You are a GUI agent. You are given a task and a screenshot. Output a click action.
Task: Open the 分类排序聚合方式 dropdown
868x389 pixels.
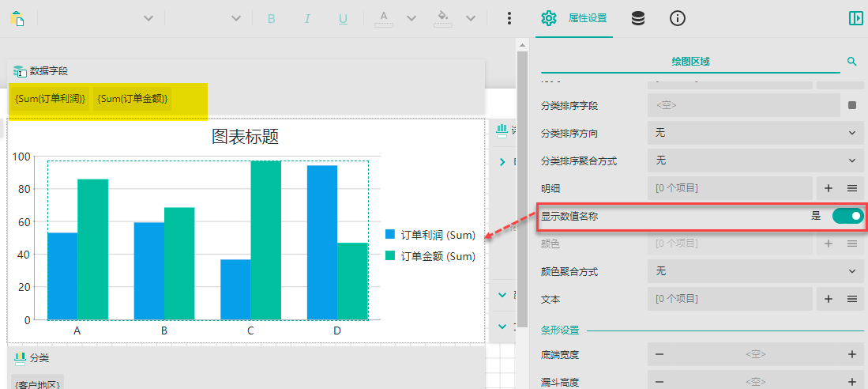[754, 161]
